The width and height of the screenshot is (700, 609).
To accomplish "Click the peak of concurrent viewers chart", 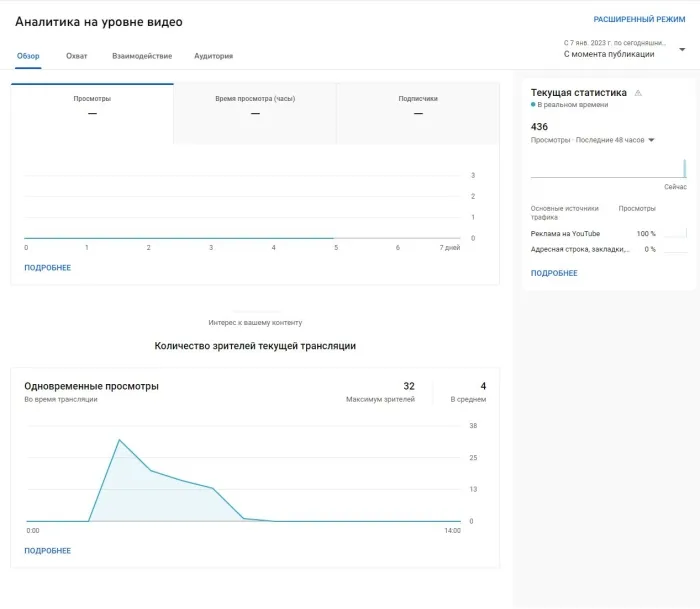I will (119, 440).
